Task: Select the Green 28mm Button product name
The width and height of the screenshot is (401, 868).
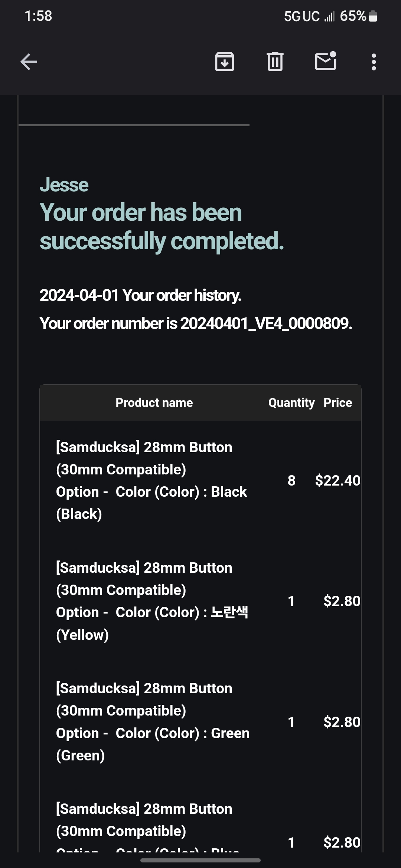Action: click(152, 721)
